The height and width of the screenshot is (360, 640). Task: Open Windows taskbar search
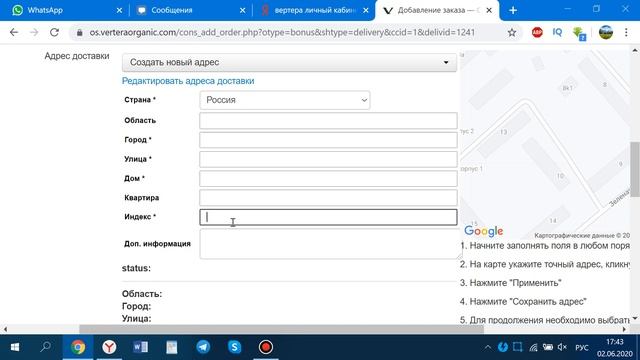tap(46, 347)
